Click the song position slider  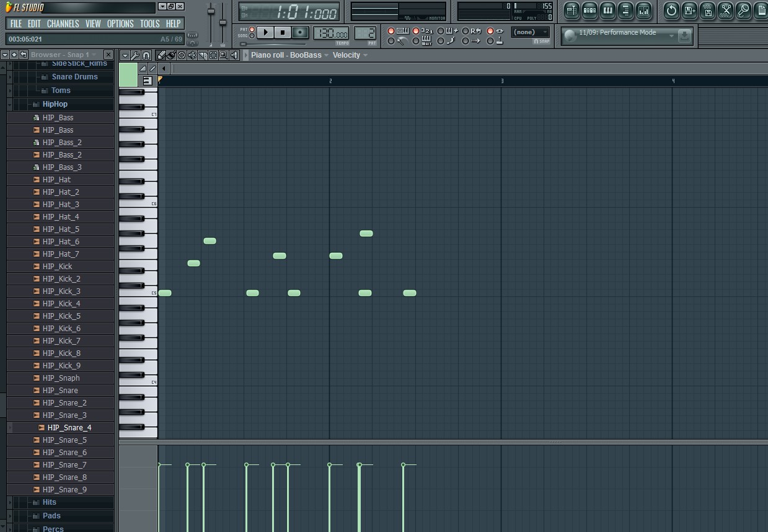click(273, 44)
